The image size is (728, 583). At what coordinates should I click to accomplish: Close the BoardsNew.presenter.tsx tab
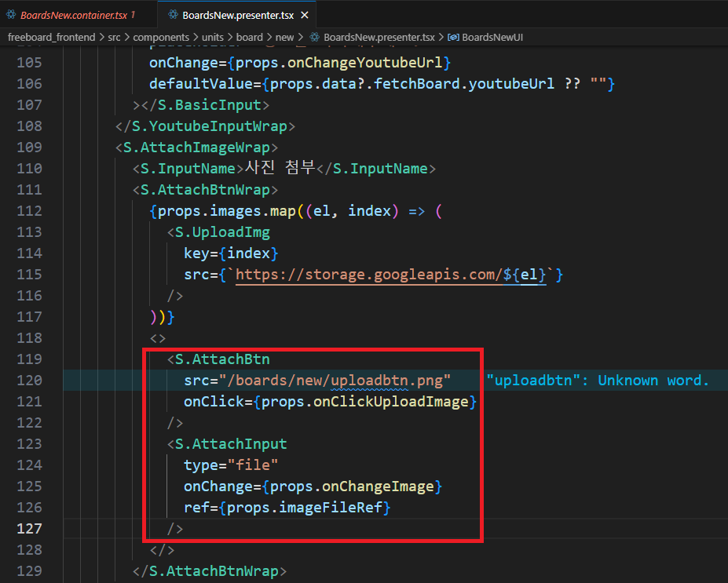[x=305, y=16]
